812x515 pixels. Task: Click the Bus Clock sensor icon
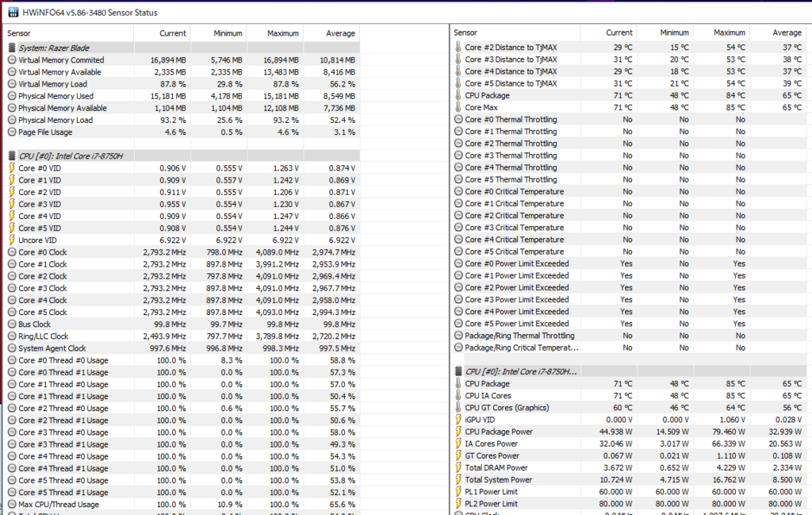12,324
